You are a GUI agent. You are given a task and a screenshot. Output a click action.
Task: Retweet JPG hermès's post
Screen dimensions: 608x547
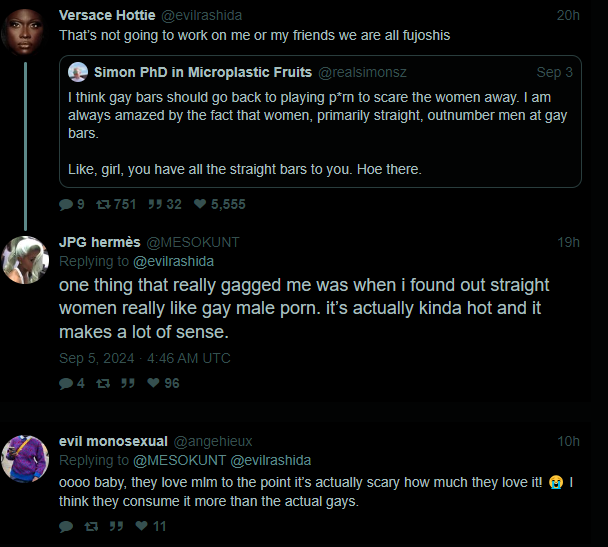coord(103,383)
